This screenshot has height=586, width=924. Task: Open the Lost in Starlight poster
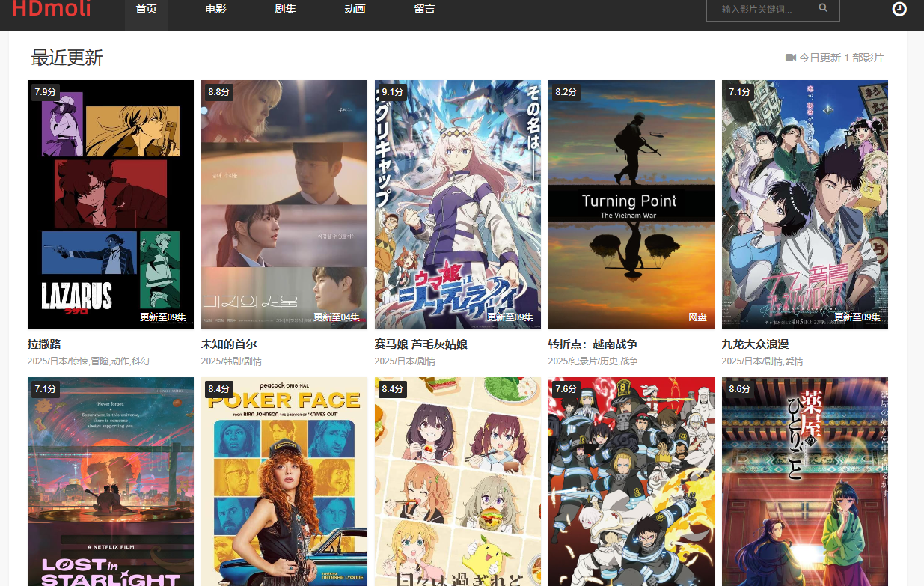(x=111, y=481)
